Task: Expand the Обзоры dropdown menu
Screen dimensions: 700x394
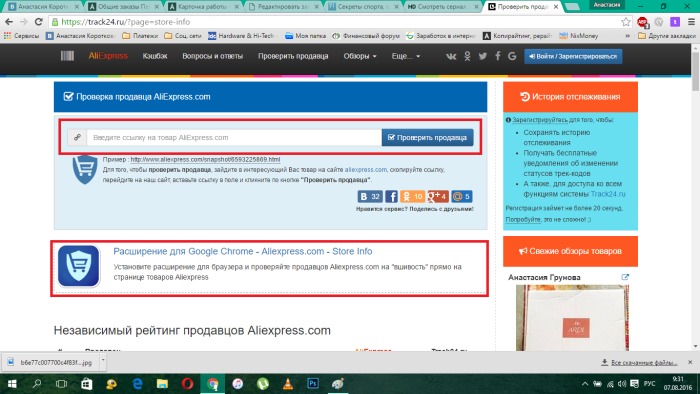Action: (x=360, y=56)
